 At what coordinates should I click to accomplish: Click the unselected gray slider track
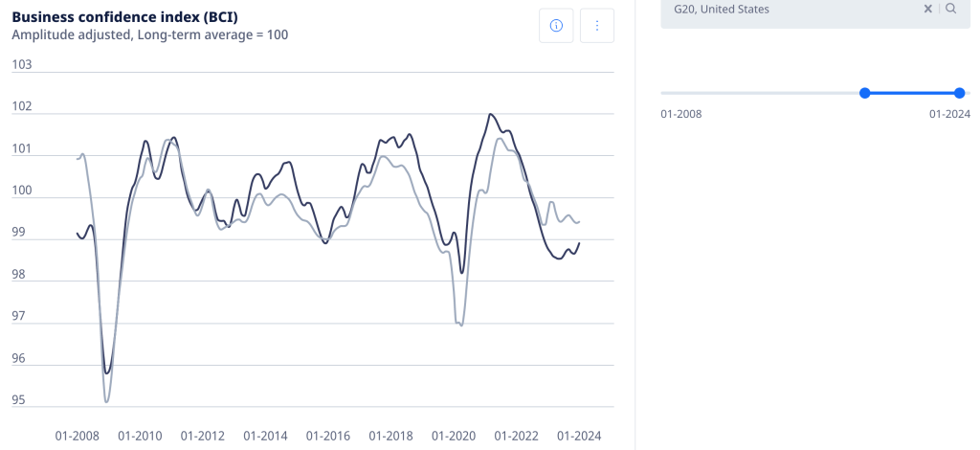click(762, 93)
